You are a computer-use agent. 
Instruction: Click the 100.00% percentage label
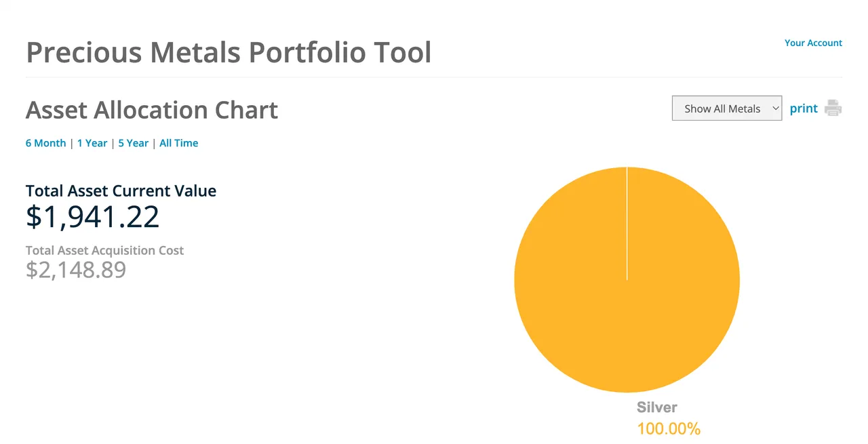click(x=668, y=428)
